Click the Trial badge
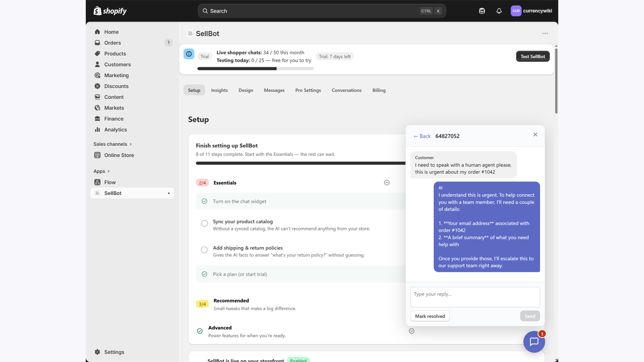The height and width of the screenshot is (362, 644). click(x=204, y=56)
